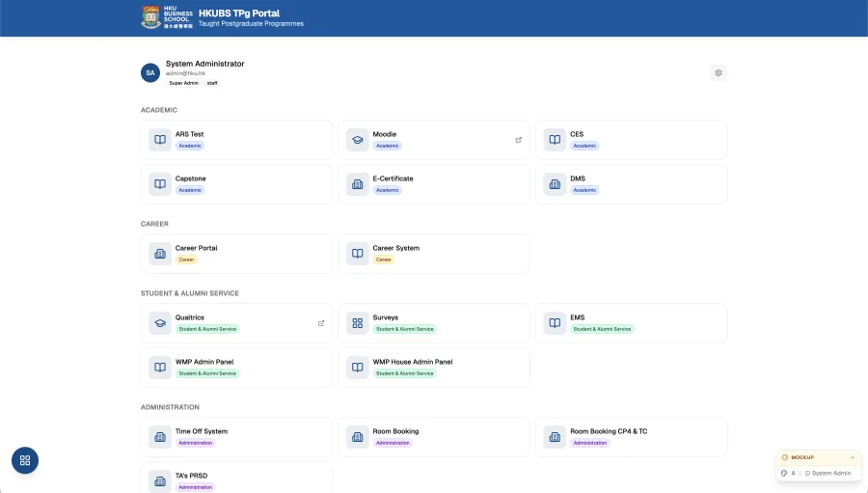Click the ACADEMIC section heading
The height and width of the screenshot is (493, 868).
pyautogui.click(x=159, y=110)
